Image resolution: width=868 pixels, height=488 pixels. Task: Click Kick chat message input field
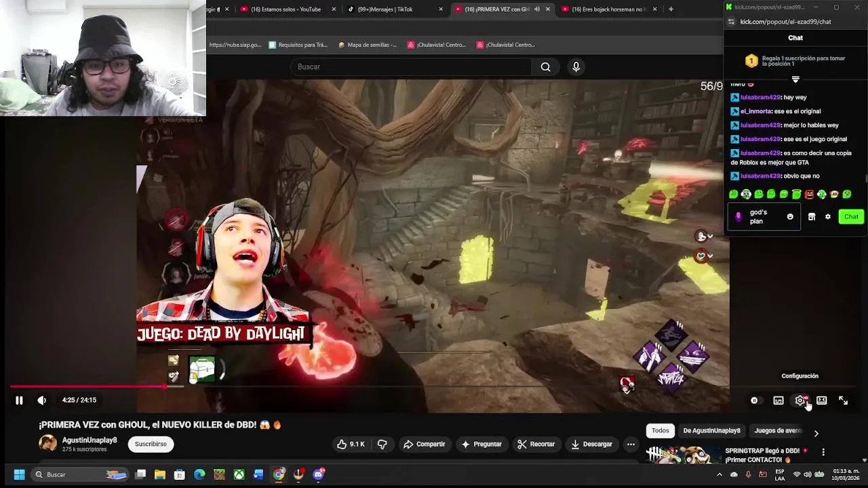pos(763,217)
